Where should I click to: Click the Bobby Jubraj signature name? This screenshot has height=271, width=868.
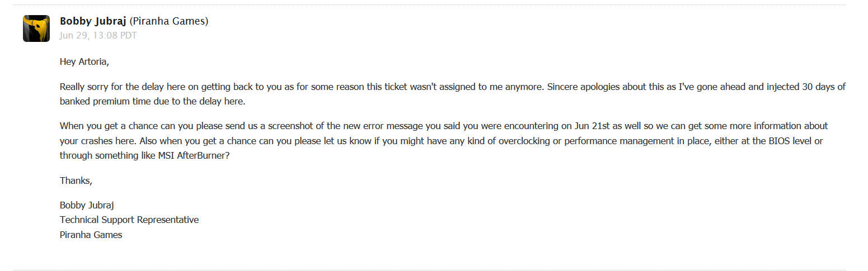(x=87, y=205)
